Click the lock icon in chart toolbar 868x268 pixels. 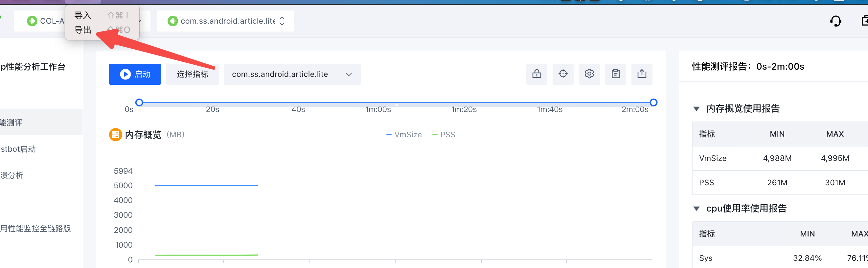click(x=537, y=74)
